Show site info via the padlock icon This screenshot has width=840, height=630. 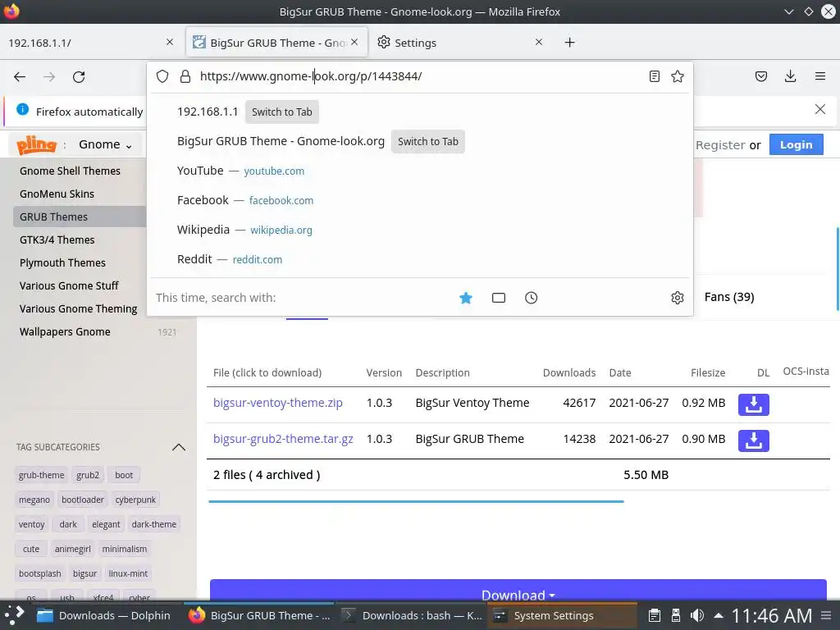click(185, 76)
